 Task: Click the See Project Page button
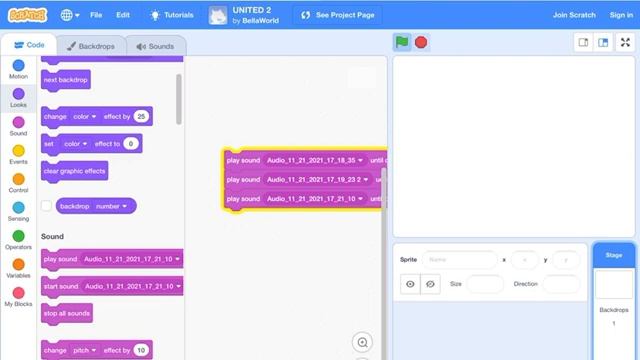(x=338, y=15)
